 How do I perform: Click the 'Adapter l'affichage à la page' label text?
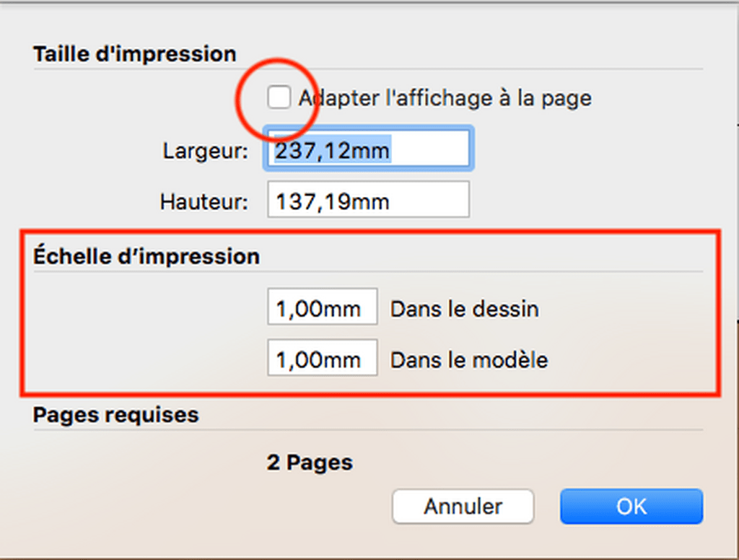pyautogui.click(x=445, y=99)
